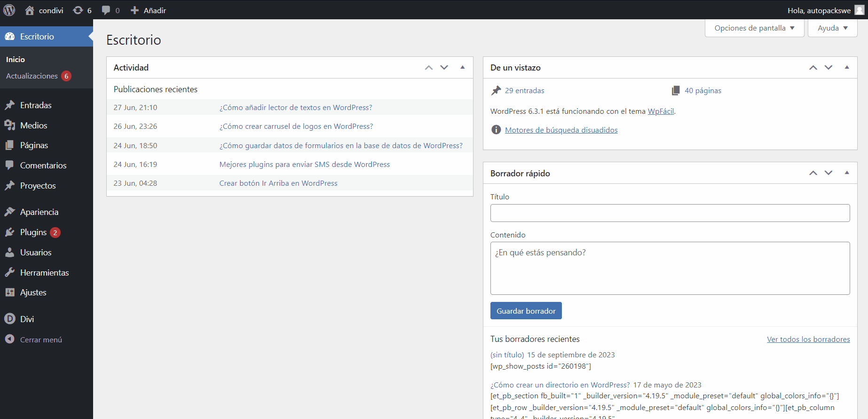The height and width of the screenshot is (419, 868).
Task: Expand the Ayuda dropdown
Action: (x=832, y=28)
